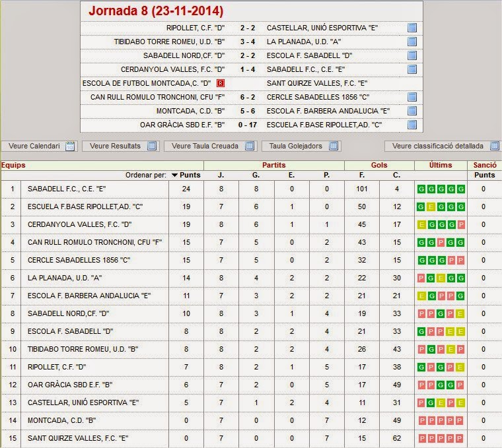Click 62 goals-against value for Sant Quirze
This screenshot has width=502, height=448.
(397, 438)
